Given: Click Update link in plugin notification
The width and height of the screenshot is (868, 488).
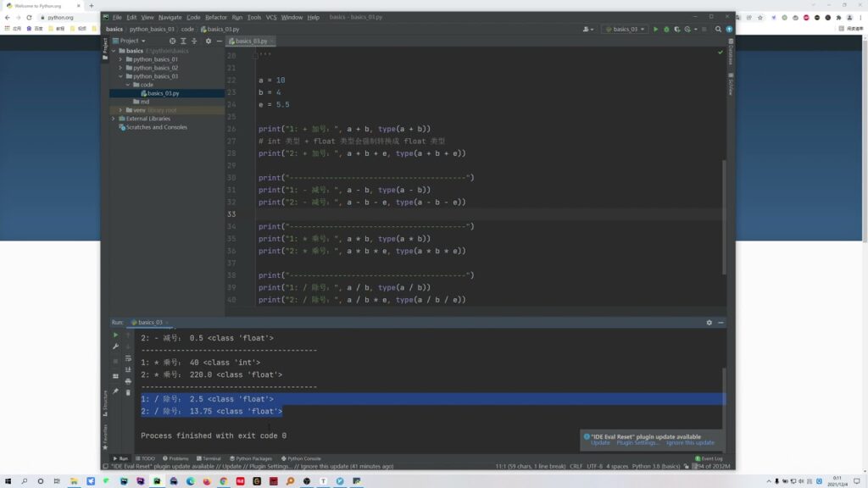Looking at the screenshot, I should [600, 443].
